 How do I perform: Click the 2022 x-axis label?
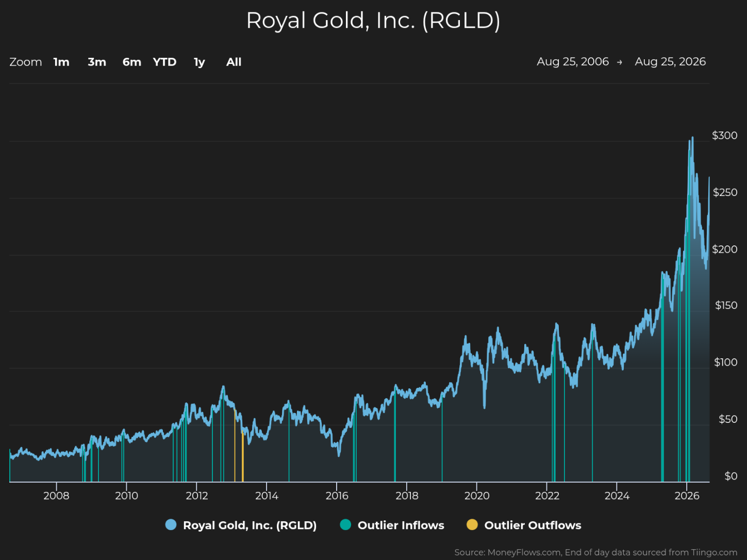pyautogui.click(x=547, y=496)
